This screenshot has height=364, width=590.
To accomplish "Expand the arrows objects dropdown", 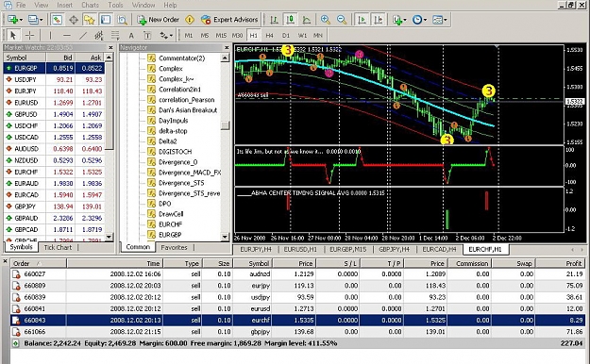I will coord(171,35).
